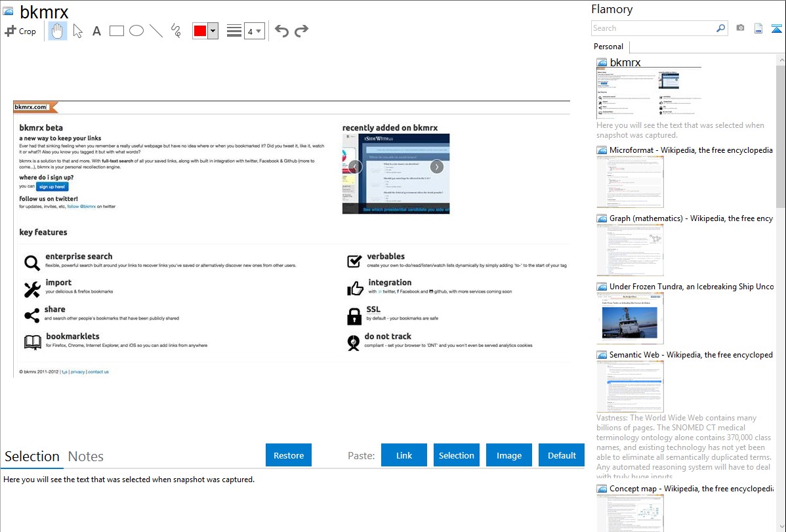Undo the last annotation

click(281, 31)
